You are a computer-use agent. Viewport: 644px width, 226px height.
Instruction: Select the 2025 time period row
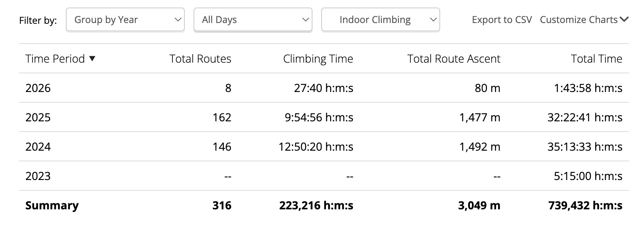pos(38,117)
